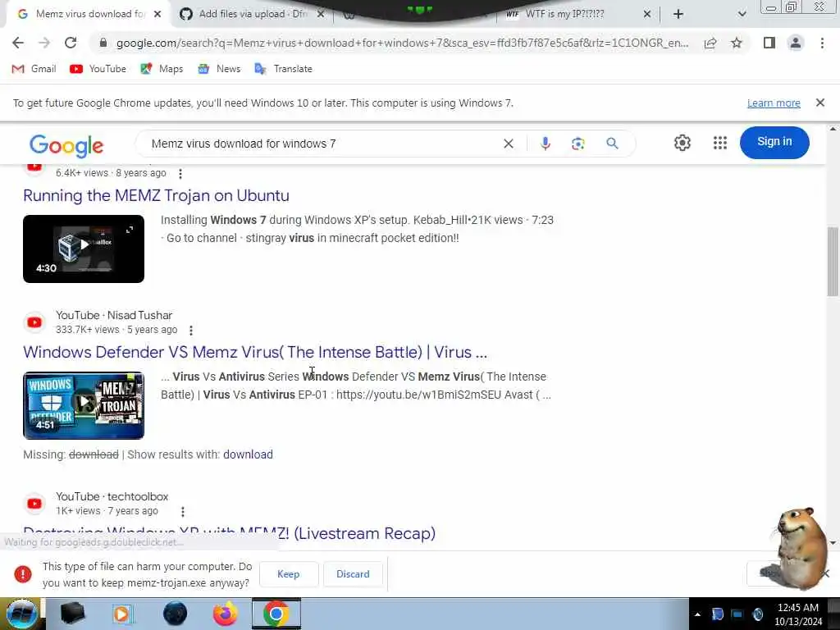Start voice search with microphone icon

(545, 144)
